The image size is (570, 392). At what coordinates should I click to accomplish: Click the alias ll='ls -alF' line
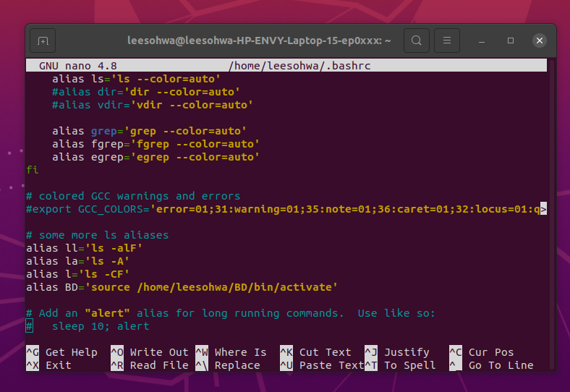pos(84,248)
